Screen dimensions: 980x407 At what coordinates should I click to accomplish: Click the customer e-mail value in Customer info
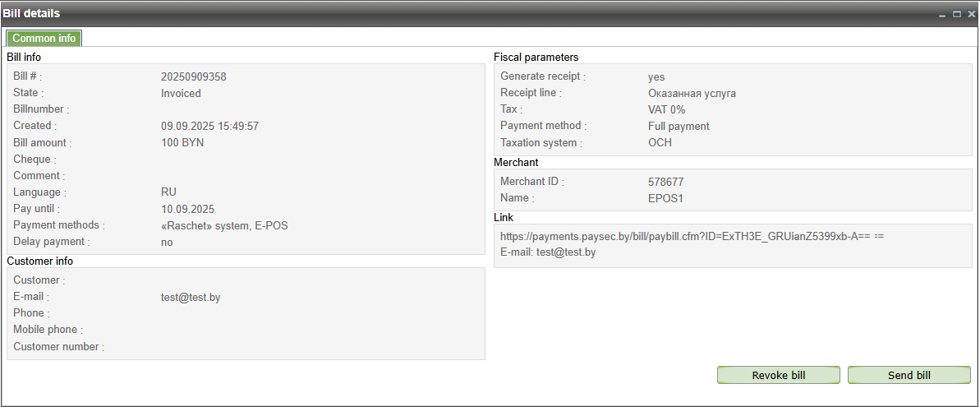191,297
